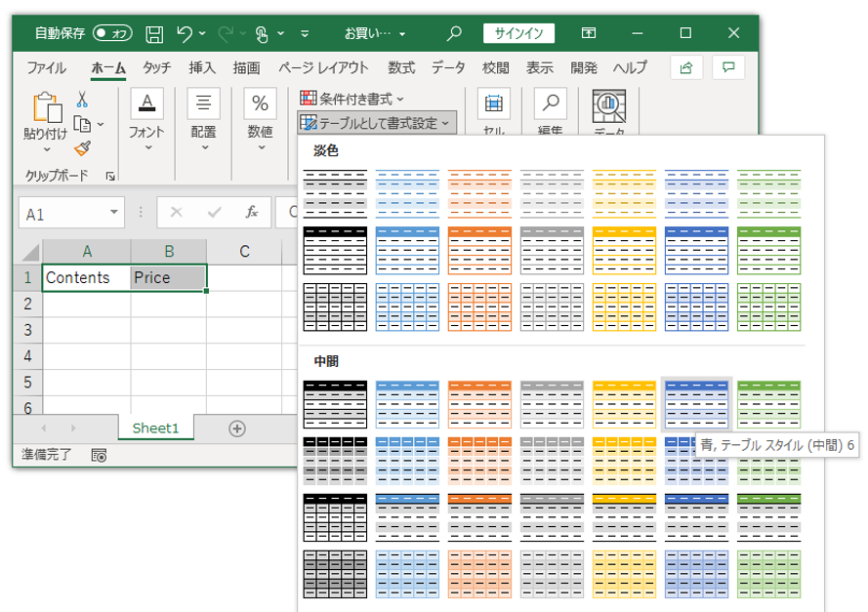Screen dimensions: 868x612
Task: Click the Undo arrow icon
Action: click(185, 34)
